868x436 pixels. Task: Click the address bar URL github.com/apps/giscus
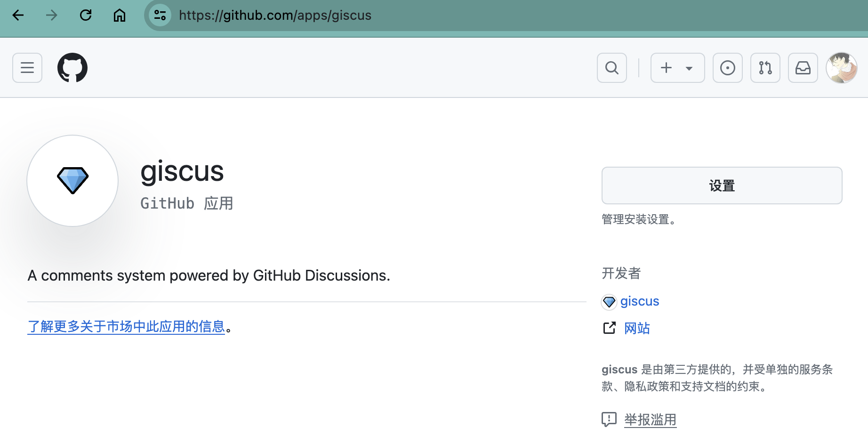[275, 15]
